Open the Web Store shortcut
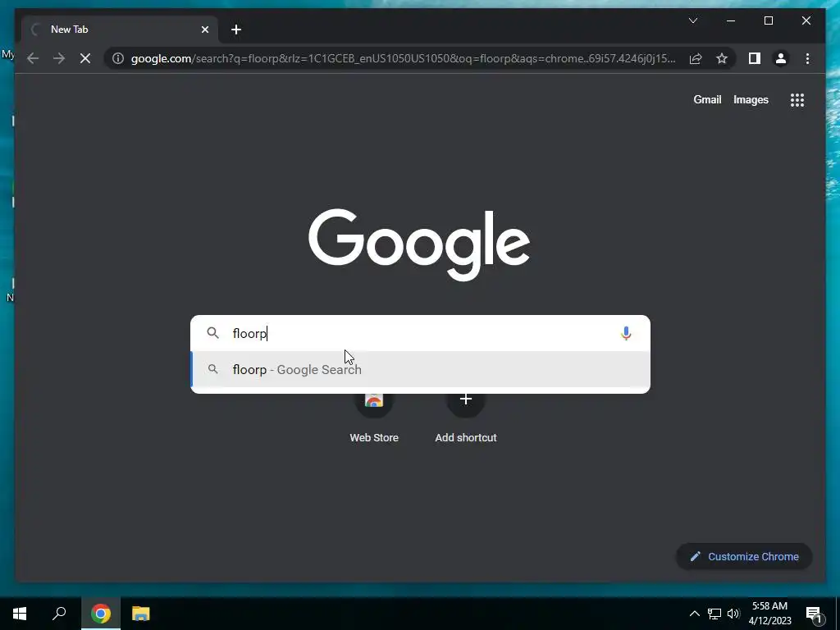Screen dimensions: 840x630 [x=374, y=418]
